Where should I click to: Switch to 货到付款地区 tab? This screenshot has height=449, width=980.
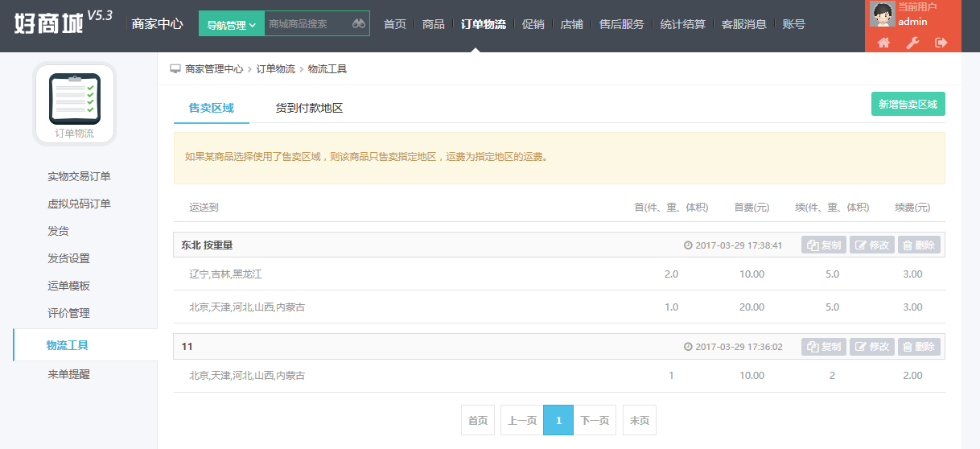[x=309, y=108]
